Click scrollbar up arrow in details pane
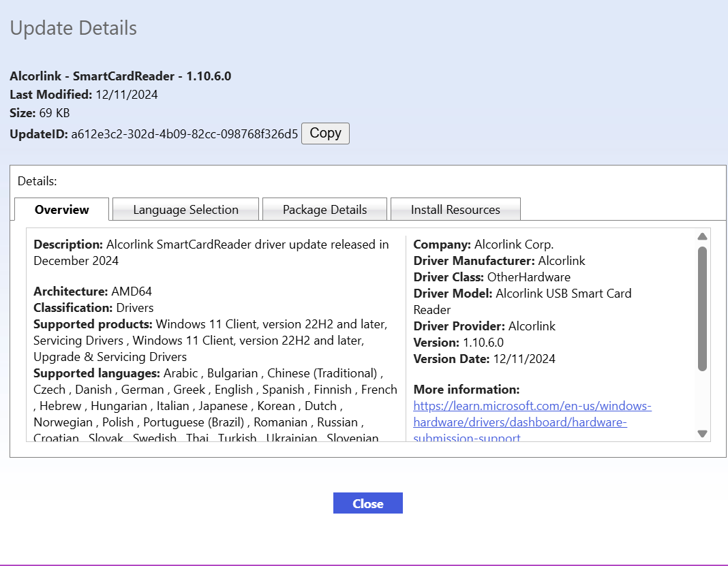 [x=702, y=236]
